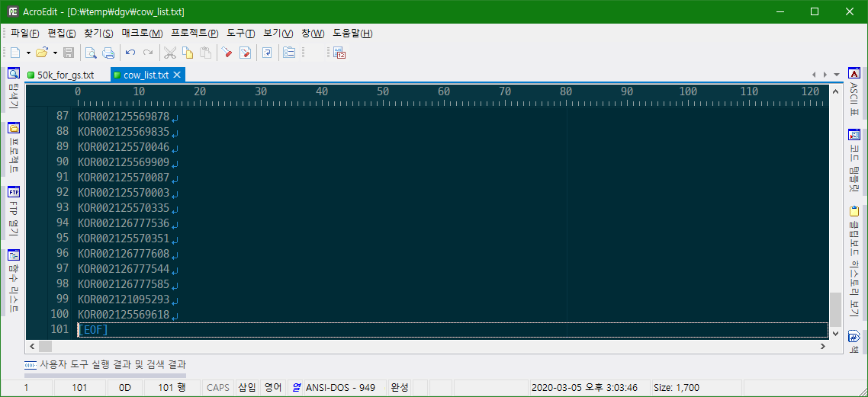Open the 도구(T) menu
The width and height of the screenshot is (868, 397).
pyautogui.click(x=241, y=34)
